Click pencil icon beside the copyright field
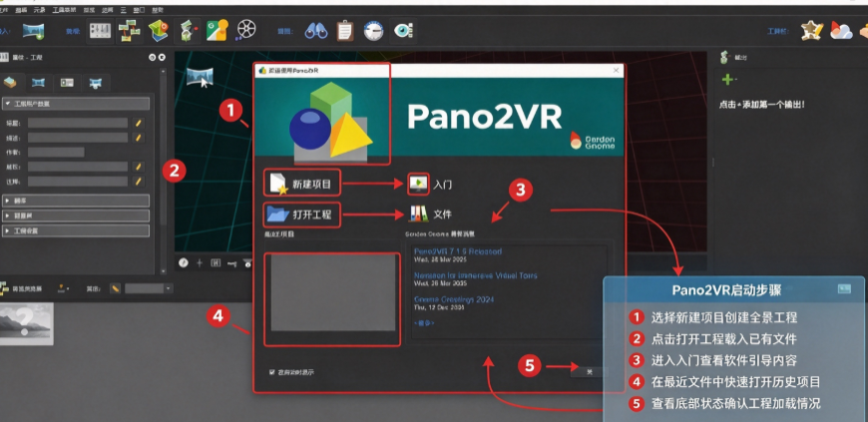 (139, 167)
